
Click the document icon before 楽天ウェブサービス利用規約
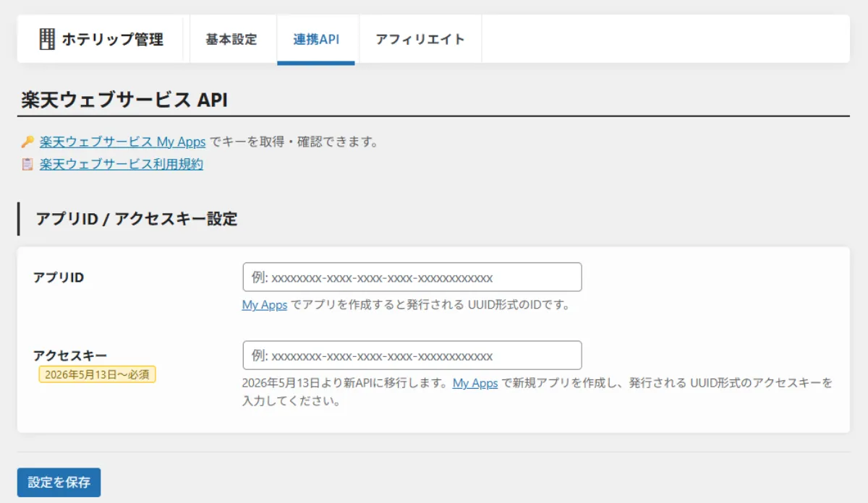(x=27, y=164)
